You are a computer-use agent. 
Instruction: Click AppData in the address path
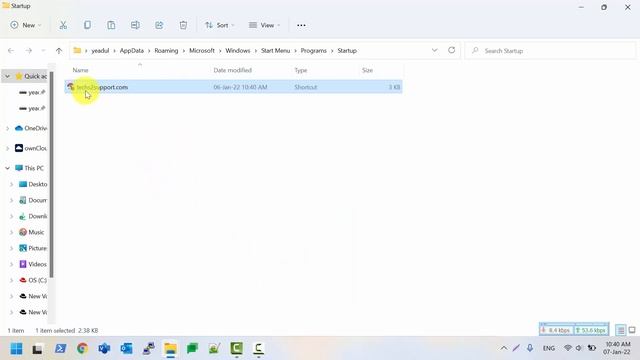[131, 51]
